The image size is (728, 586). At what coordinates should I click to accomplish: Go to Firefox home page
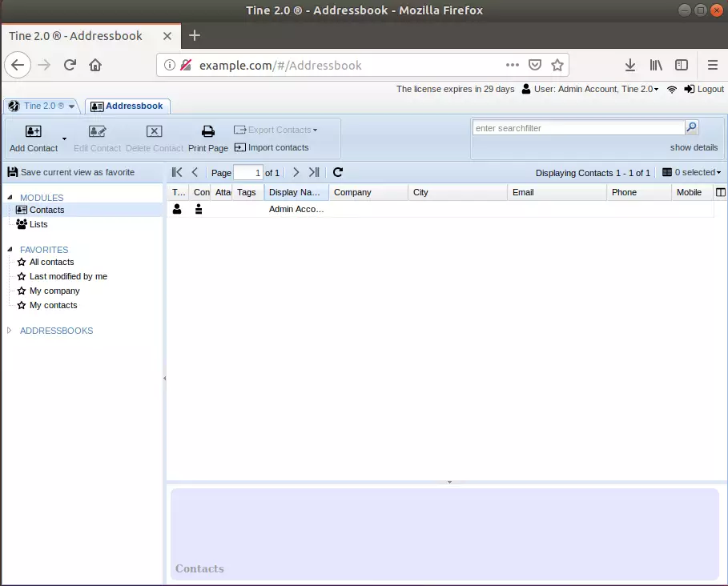click(x=95, y=65)
